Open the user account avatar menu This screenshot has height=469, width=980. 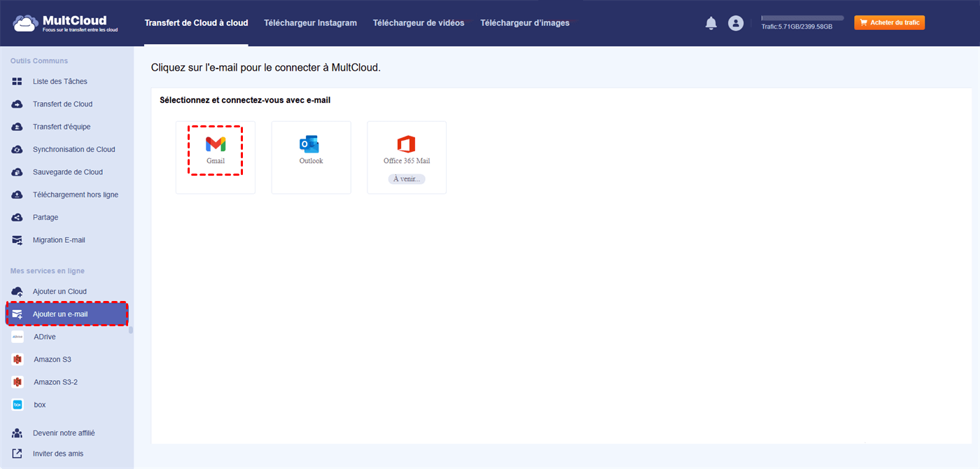[736, 23]
